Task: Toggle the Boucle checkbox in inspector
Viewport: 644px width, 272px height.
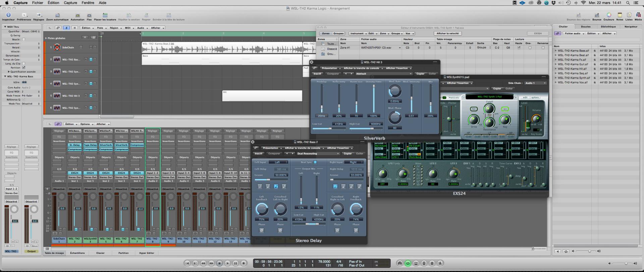Action: 23,39
